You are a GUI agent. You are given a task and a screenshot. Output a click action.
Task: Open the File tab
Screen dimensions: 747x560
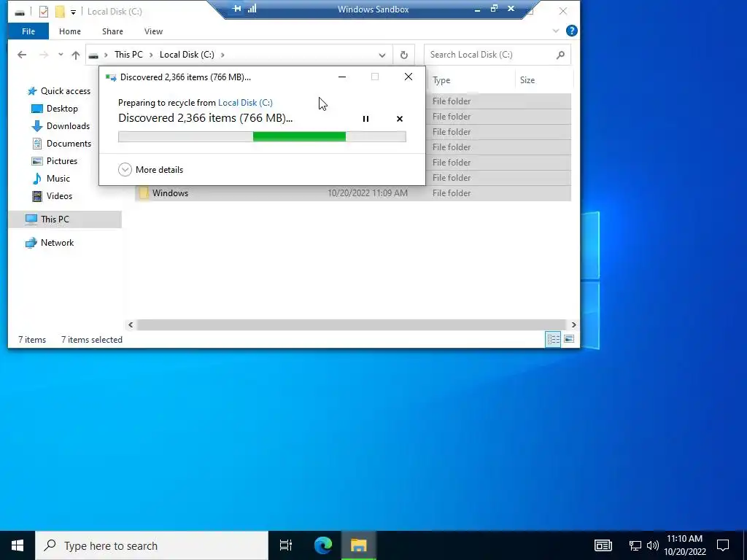pyautogui.click(x=28, y=31)
